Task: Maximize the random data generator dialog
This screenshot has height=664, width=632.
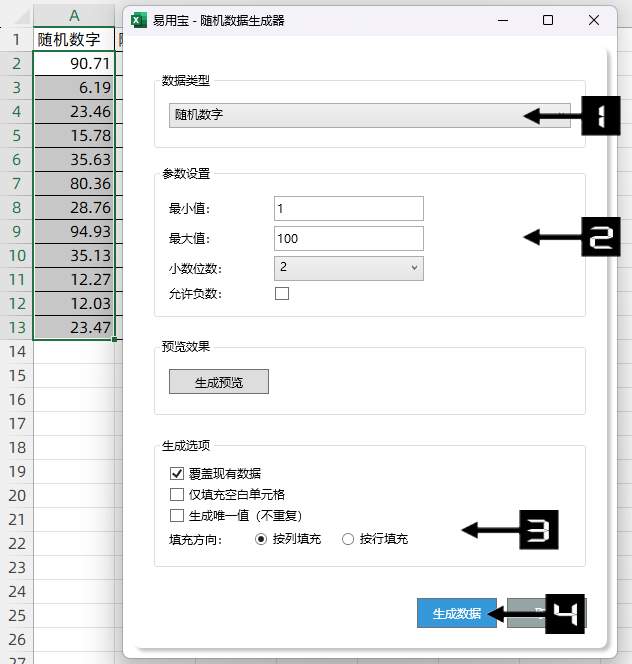Action: [x=547, y=19]
